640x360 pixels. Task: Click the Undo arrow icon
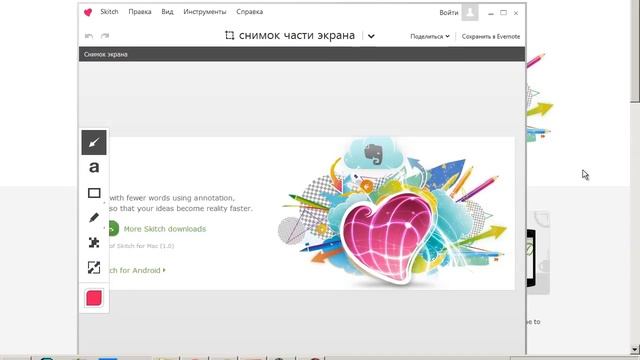(89, 36)
